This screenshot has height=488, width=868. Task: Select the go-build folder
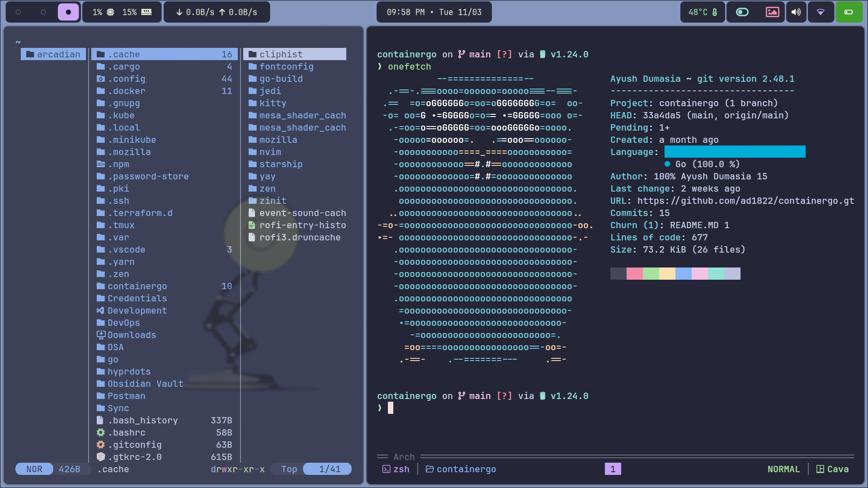[x=295, y=79]
